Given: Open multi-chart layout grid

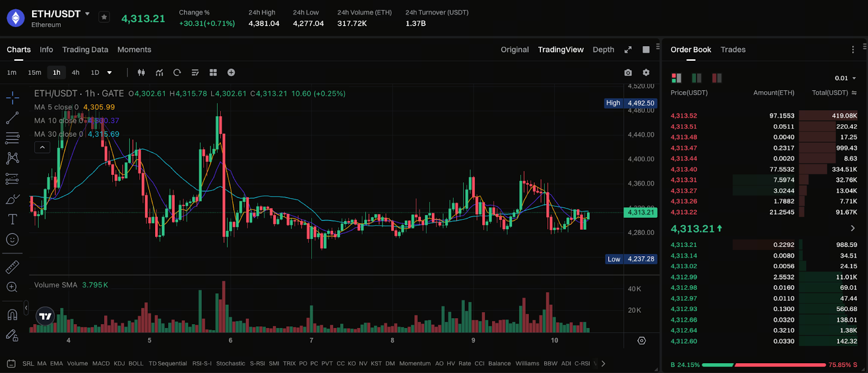Looking at the screenshot, I should coord(213,72).
